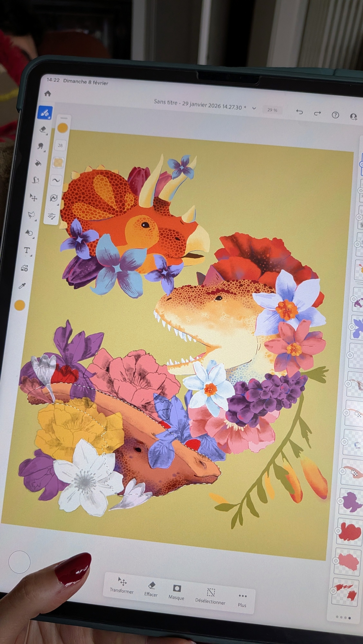Image resolution: width=363 pixels, height=644 pixels.
Task: Open the 29 % zoom level control
Action: pos(272,110)
